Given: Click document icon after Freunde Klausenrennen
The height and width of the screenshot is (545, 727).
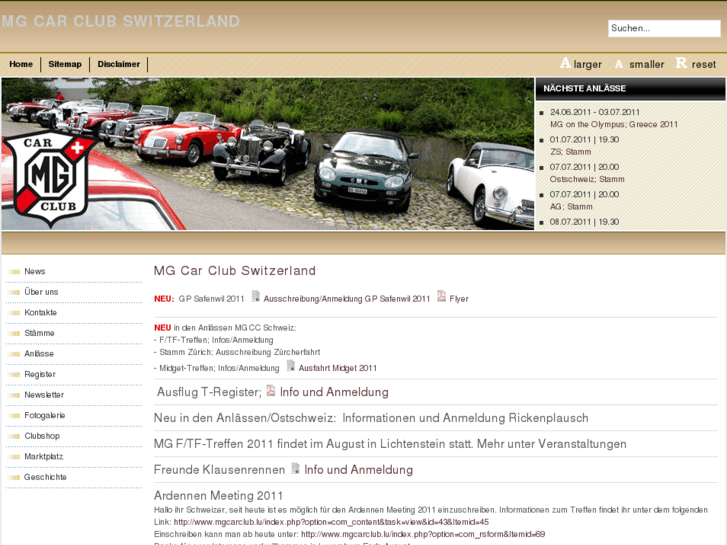Looking at the screenshot, I should tap(295, 468).
